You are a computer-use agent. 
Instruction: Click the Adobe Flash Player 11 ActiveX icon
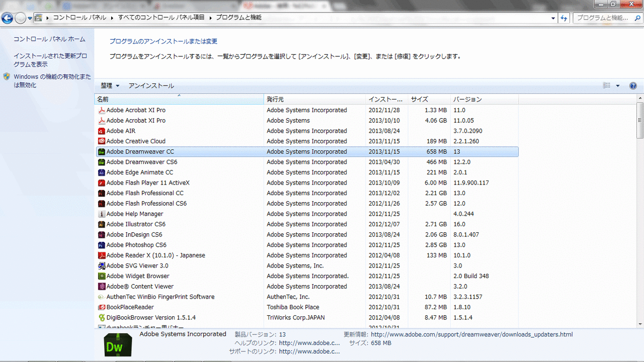(102, 183)
